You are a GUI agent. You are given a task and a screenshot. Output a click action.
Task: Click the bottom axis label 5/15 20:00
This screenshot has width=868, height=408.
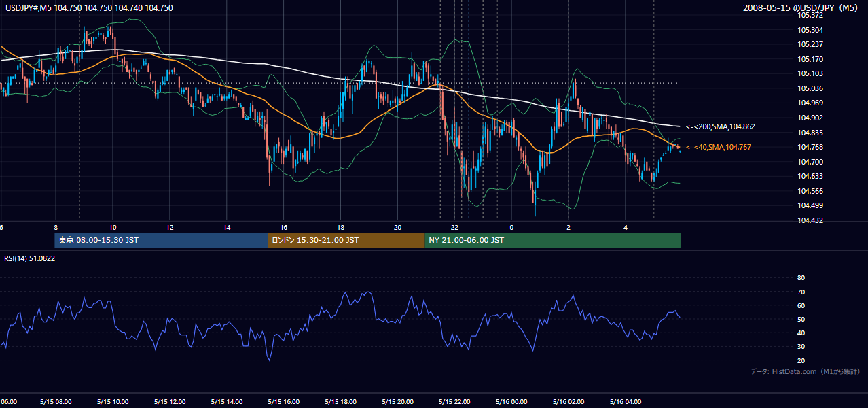coord(398,401)
